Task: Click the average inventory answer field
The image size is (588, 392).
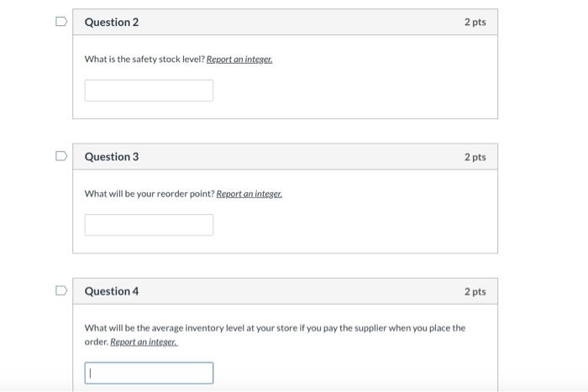Action: (149, 373)
